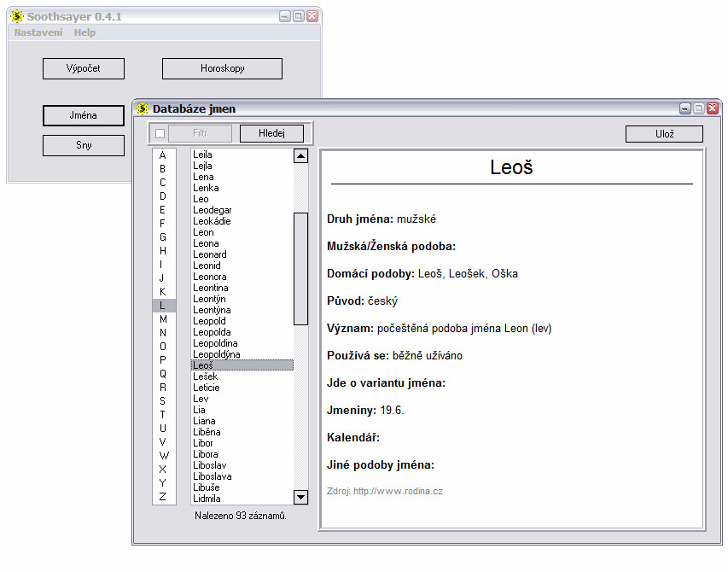Click the Horoskopy button

[223, 68]
